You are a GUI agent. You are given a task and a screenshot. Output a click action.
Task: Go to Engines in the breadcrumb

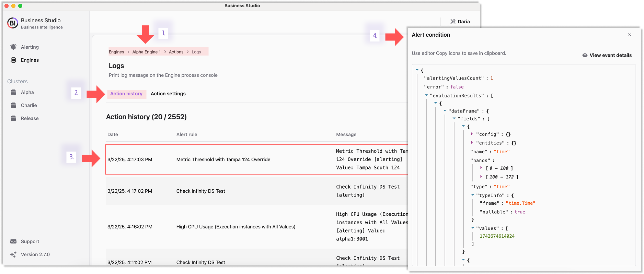coord(116,52)
